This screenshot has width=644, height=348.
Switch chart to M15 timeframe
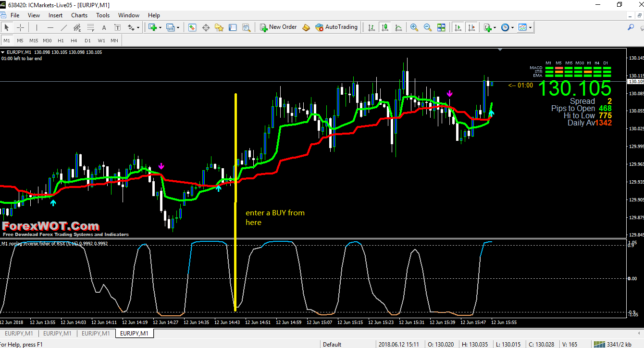point(34,40)
